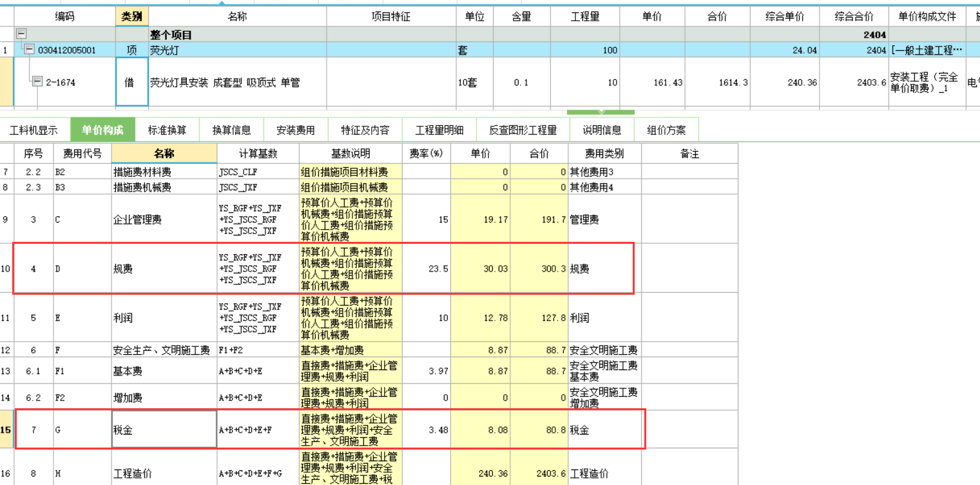Click the 23.5 rate cell for 规费

pyautogui.click(x=427, y=268)
